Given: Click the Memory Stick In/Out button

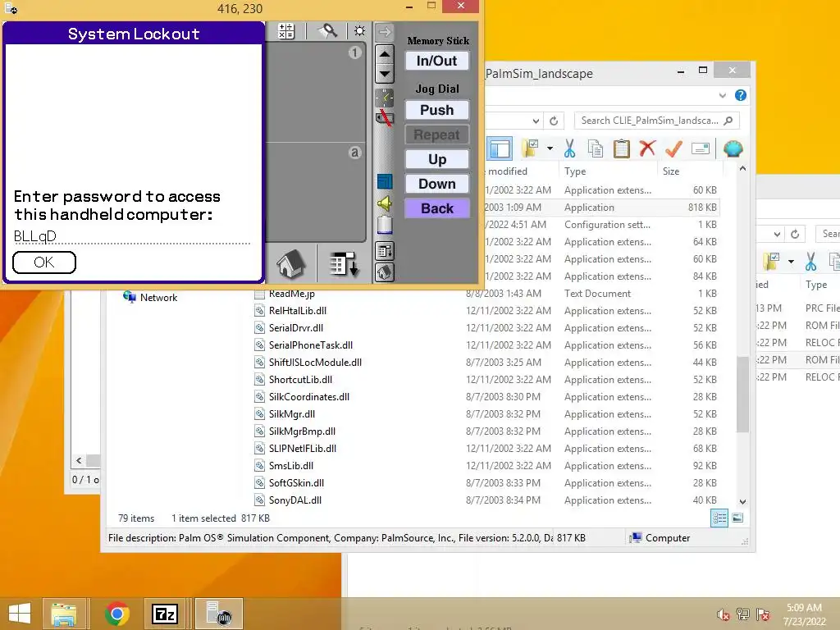Looking at the screenshot, I should (x=437, y=61).
